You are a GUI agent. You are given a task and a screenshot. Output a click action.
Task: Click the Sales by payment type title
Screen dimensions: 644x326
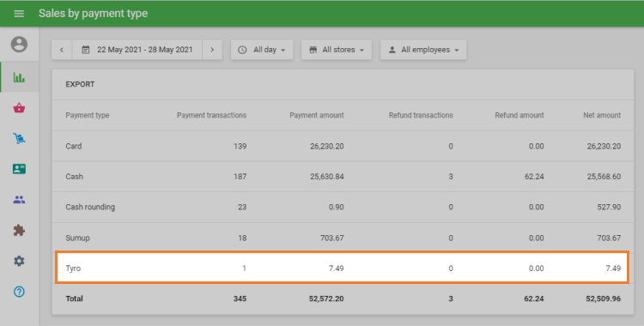pos(94,14)
